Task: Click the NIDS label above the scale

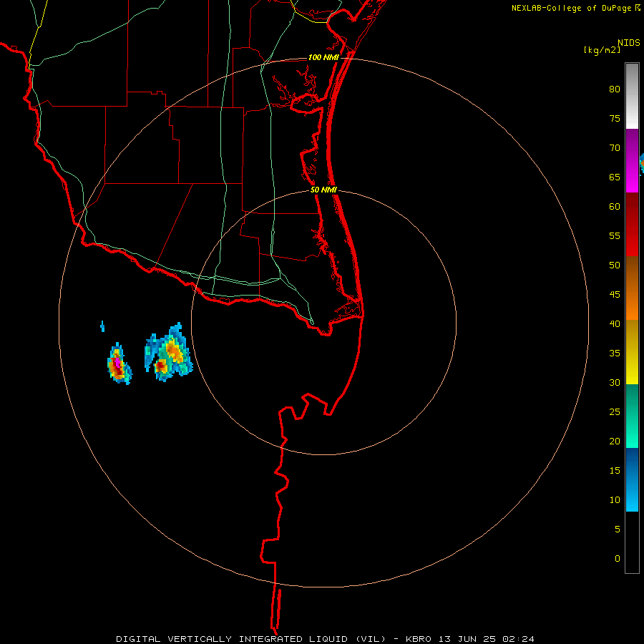Action: (x=628, y=43)
